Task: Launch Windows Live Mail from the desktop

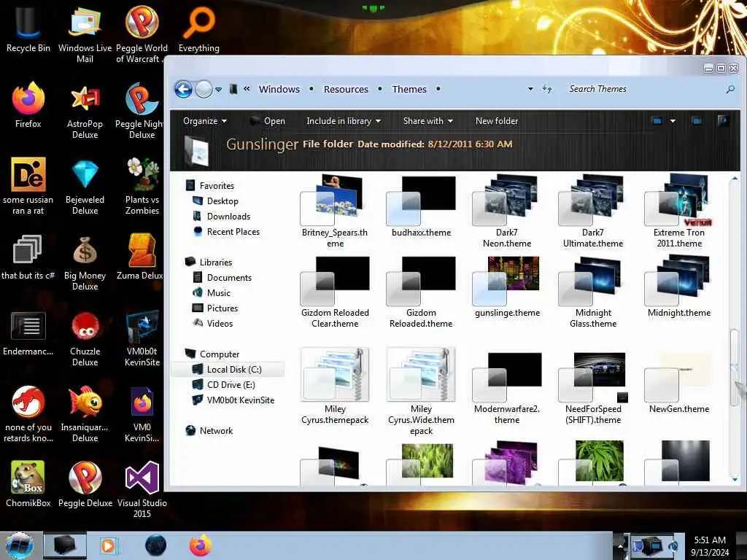Action: [85, 34]
